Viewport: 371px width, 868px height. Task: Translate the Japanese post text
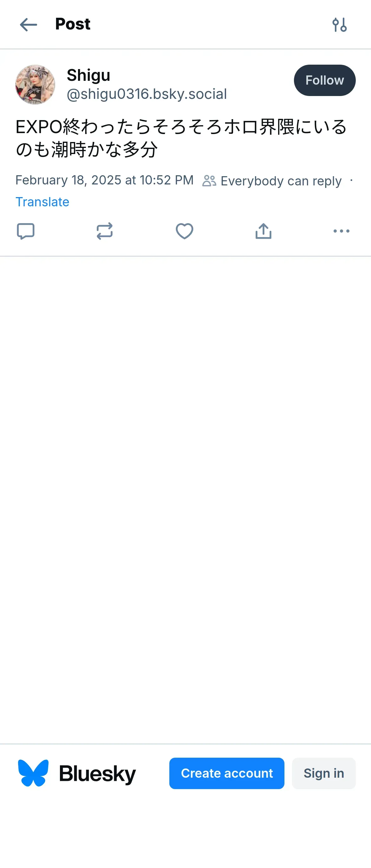[x=42, y=202]
